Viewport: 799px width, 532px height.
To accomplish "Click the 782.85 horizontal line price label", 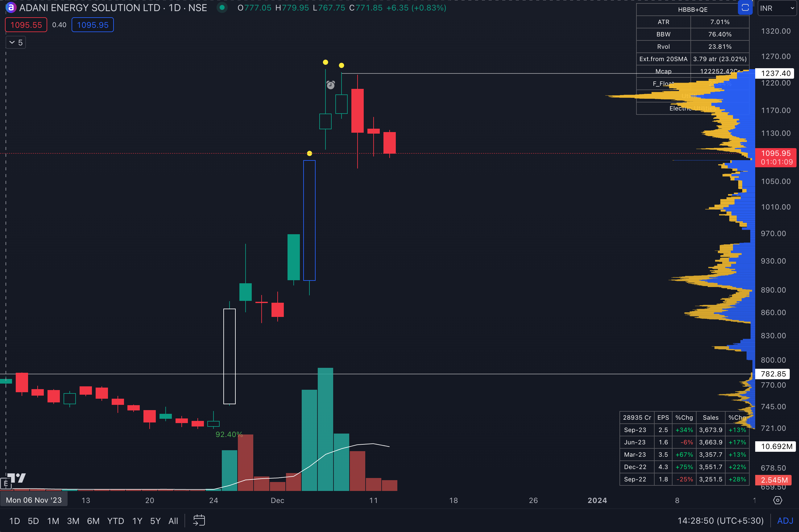I will [772, 374].
